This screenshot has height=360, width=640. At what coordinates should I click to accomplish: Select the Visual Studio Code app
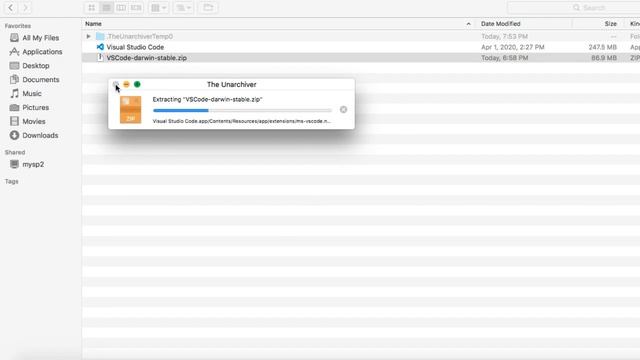click(135, 47)
